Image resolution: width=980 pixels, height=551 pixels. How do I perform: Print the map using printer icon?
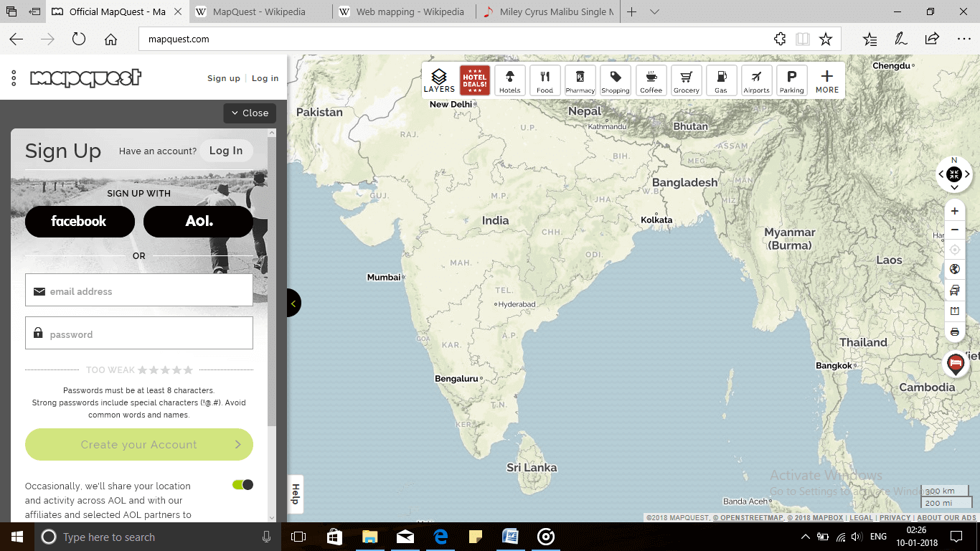tap(954, 332)
